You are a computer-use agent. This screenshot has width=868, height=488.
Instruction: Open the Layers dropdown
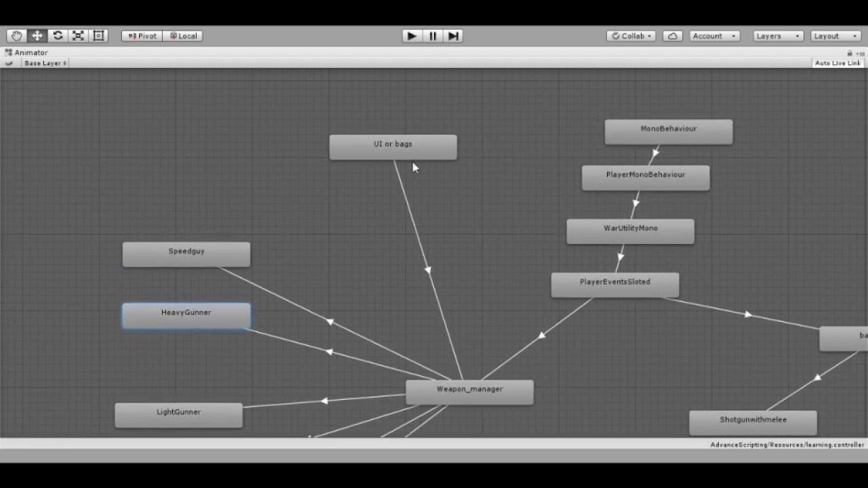point(778,36)
